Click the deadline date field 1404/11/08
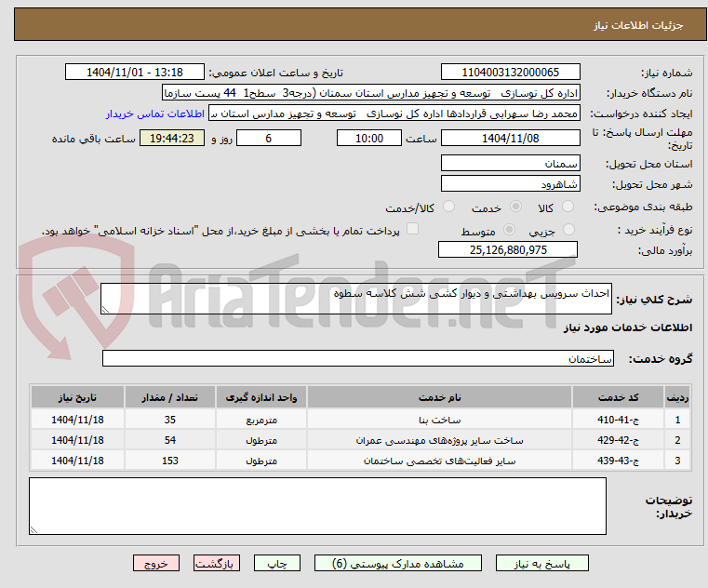The height and width of the screenshot is (588, 708). tap(510, 139)
